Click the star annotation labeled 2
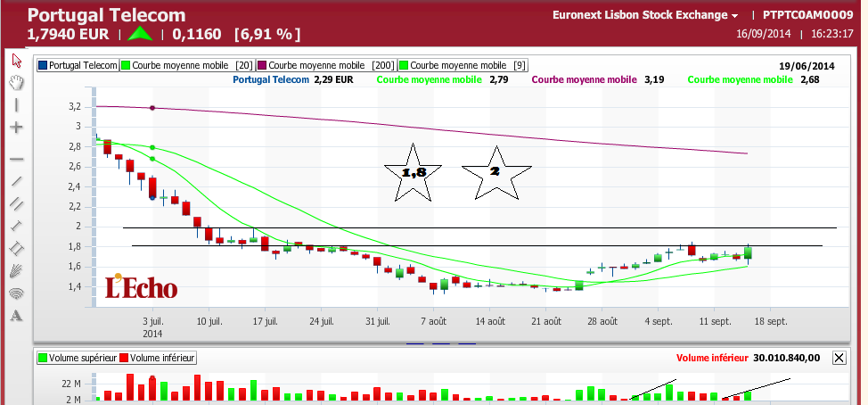This screenshot has height=405, width=868. (496, 173)
